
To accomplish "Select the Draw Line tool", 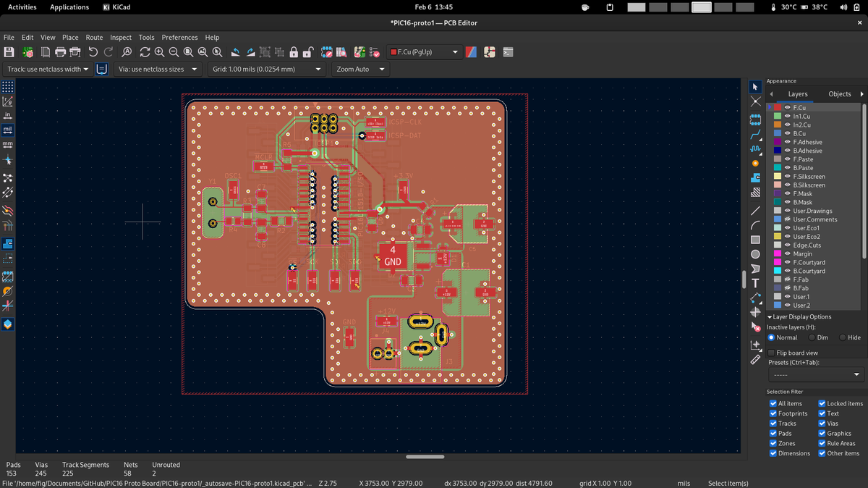I will pyautogui.click(x=755, y=211).
